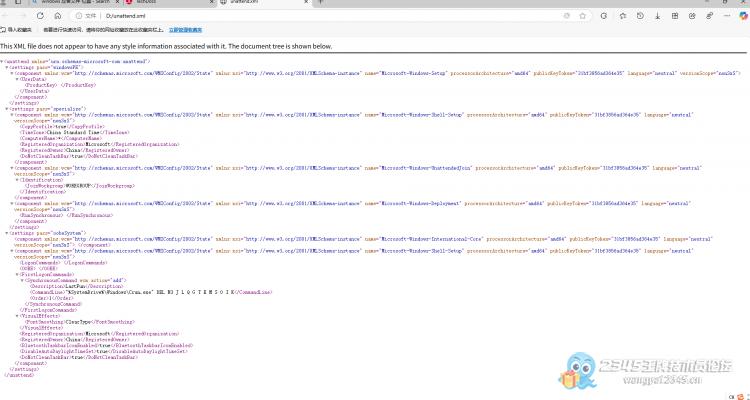Collapse settings pass specialize node
The image size is (750, 400).
tap(7, 109)
